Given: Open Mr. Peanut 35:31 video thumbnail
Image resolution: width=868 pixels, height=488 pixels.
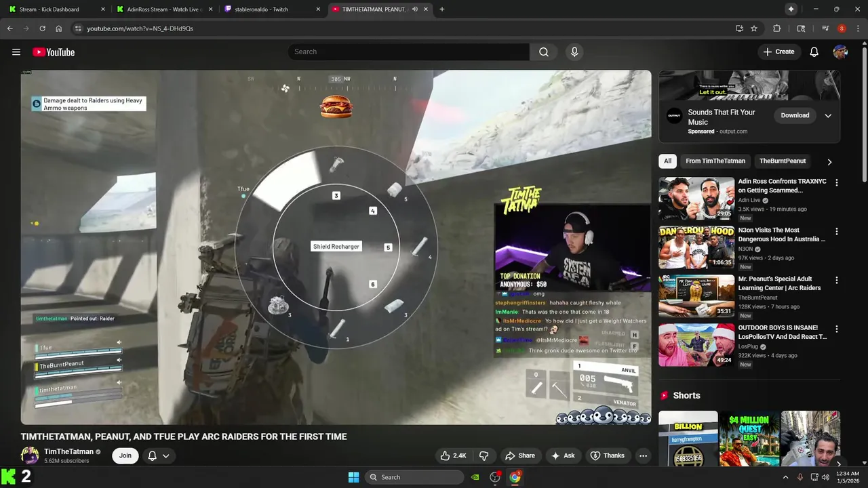Looking at the screenshot, I should (696, 296).
